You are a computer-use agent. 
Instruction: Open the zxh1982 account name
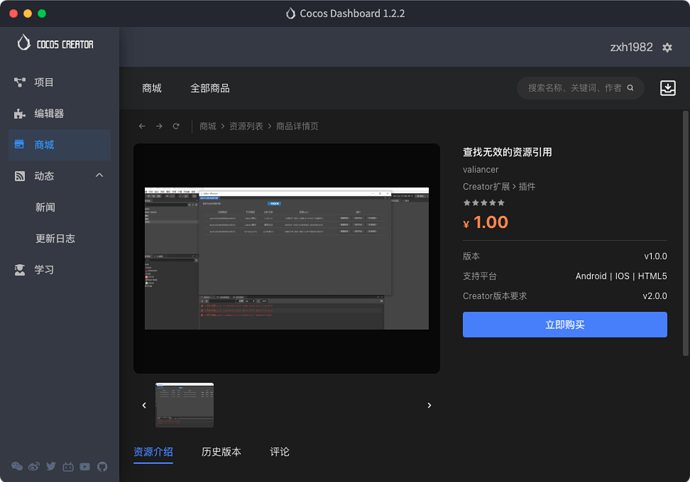pyautogui.click(x=631, y=47)
